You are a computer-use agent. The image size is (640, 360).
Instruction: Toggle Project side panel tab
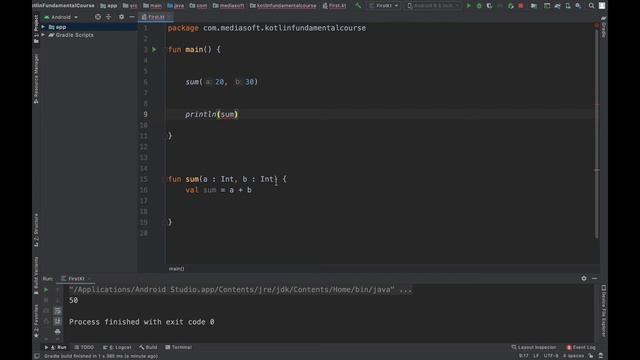click(36, 29)
